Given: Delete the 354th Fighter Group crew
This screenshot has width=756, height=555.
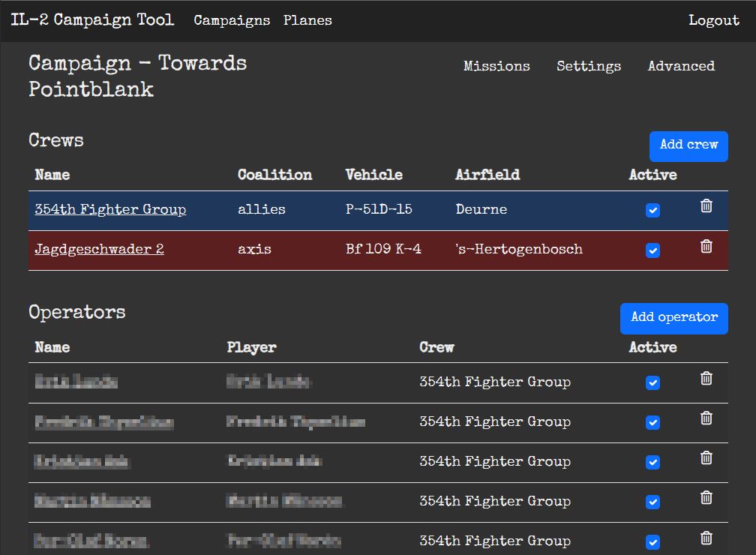Looking at the screenshot, I should click(706, 206).
